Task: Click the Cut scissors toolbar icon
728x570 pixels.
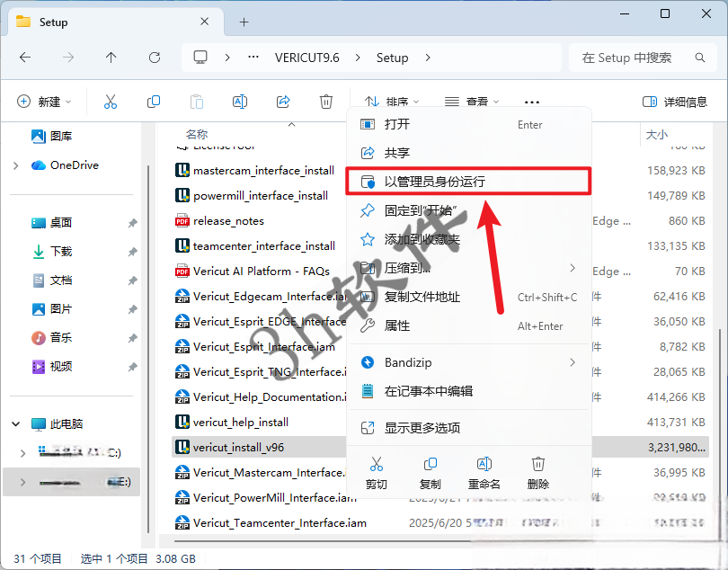Action: tap(111, 102)
